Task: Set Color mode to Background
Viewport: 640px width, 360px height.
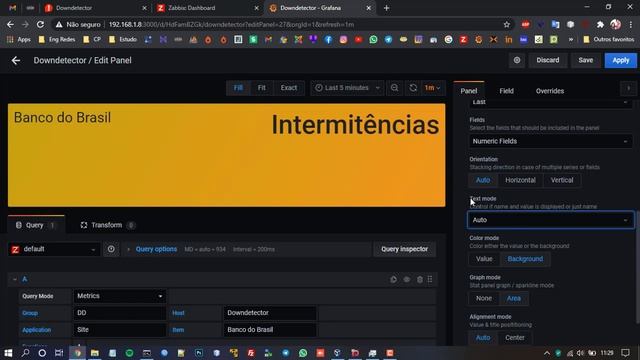Action: [x=525, y=259]
